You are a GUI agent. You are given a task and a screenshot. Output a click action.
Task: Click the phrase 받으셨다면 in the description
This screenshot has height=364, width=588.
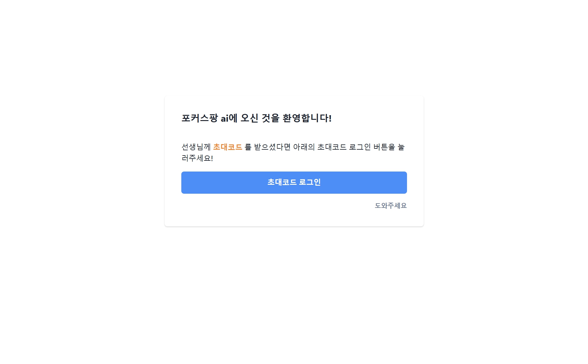(x=272, y=147)
